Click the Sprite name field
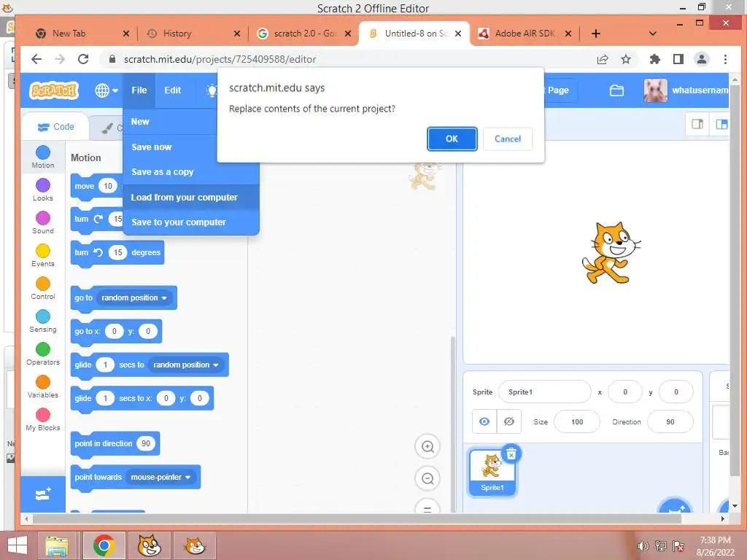Image resolution: width=747 pixels, height=560 pixels. coord(545,392)
